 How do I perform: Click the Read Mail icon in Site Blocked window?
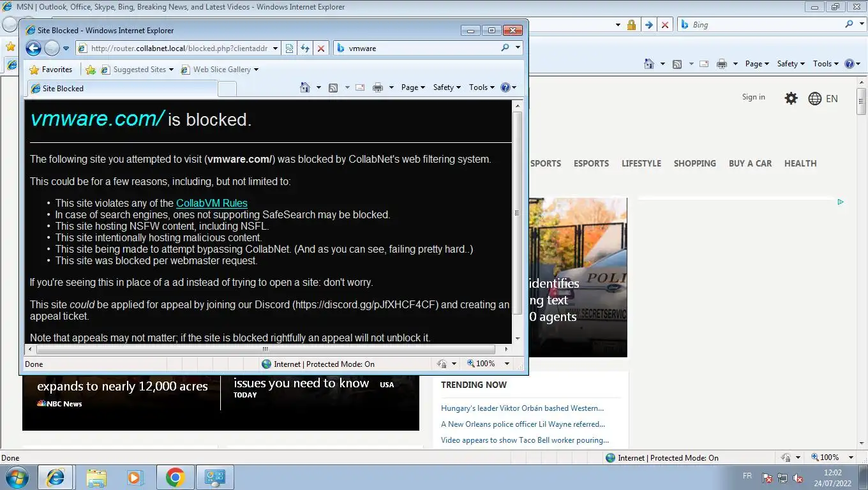click(360, 87)
